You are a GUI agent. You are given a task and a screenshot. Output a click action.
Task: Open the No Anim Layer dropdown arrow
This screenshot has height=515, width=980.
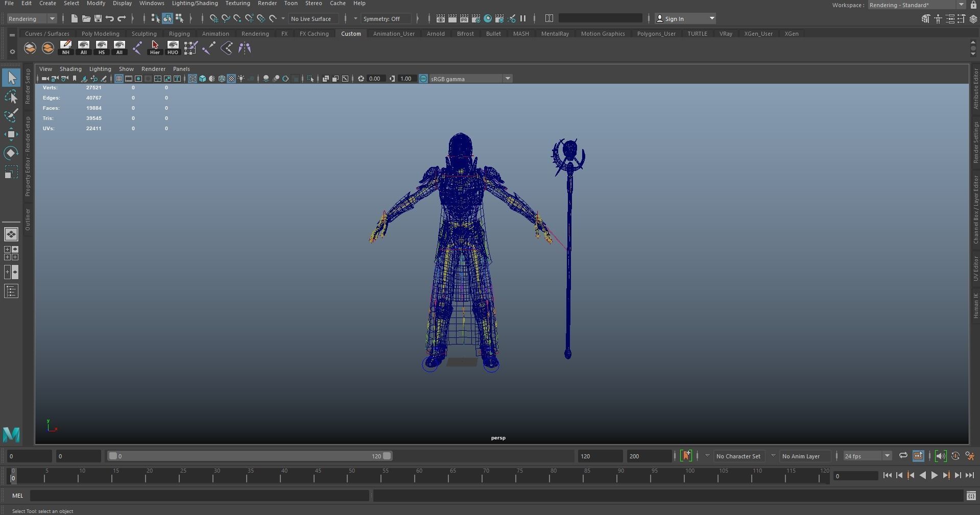pos(773,456)
